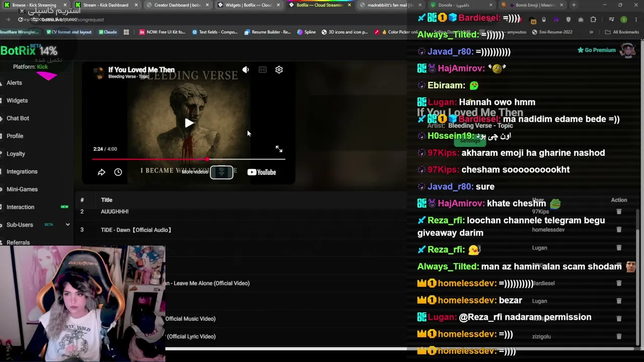
Task: Sort the queue by the Title column header
Action: click(107, 200)
